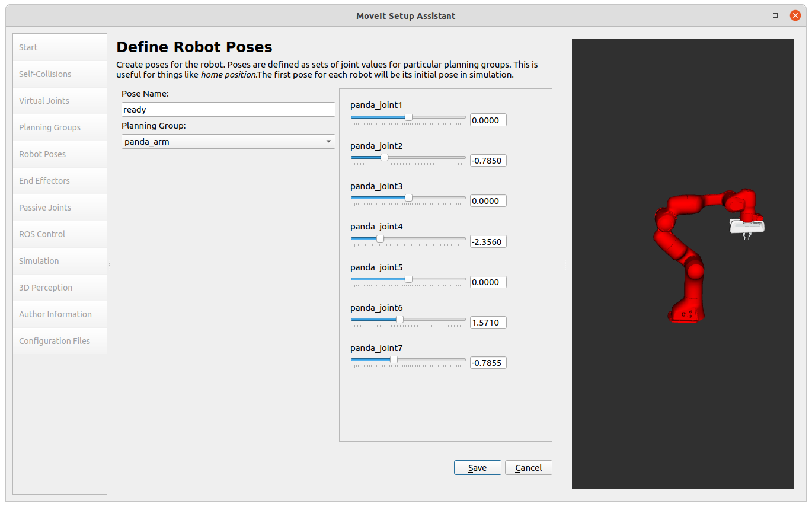
Task: Open the Start step in sidebar
Action: (x=59, y=47)
